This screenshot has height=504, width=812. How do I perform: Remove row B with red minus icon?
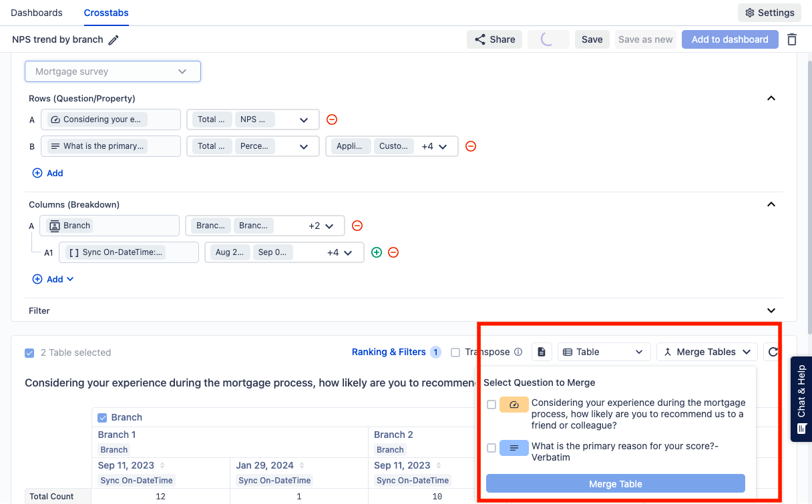point(471,146)
